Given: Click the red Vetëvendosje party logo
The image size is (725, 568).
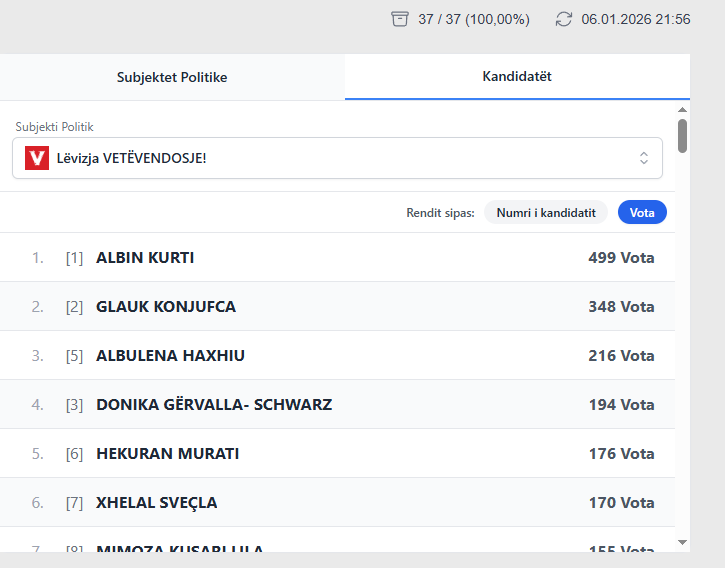Looking at the screenshot, I should click(37, 158).
